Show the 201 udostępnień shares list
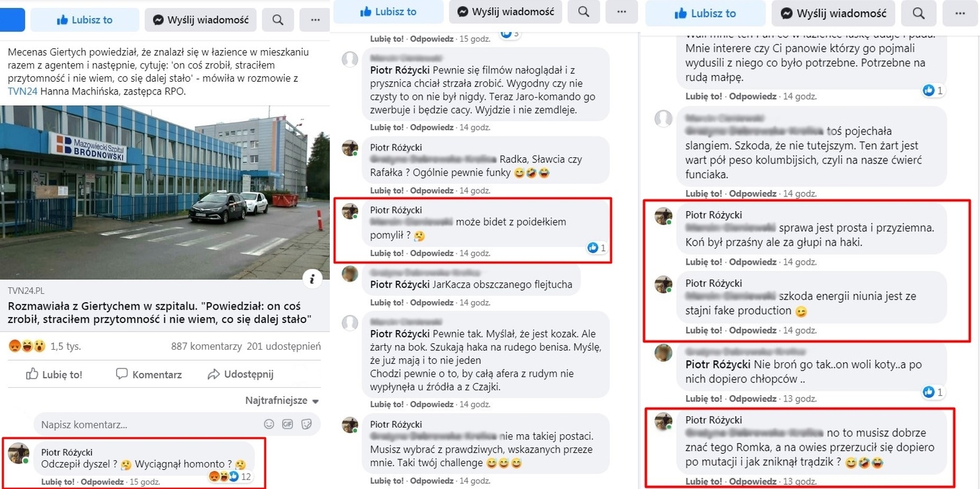Screen dimensions: 980x489 (x=284, y=346)
